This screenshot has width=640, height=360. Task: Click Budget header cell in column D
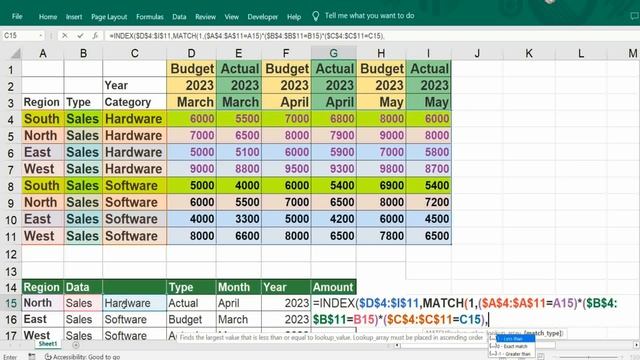191,69
